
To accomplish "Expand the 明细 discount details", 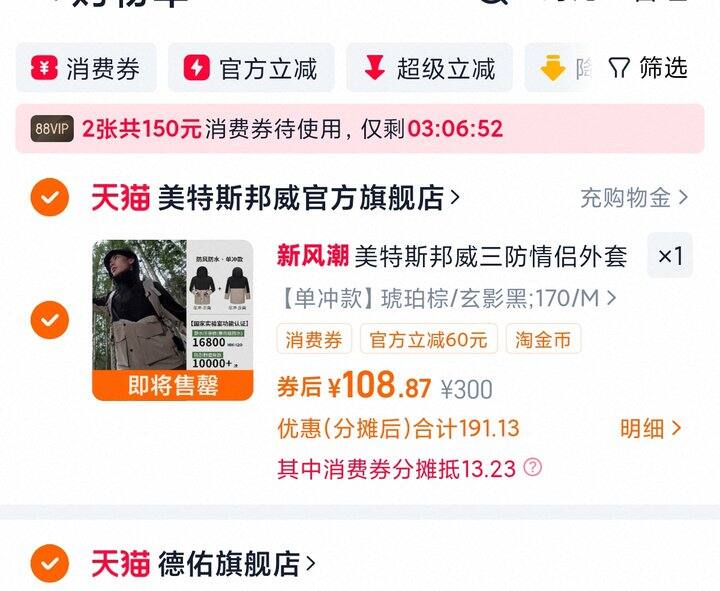I will pyautogui.click(x=650, y=428).
